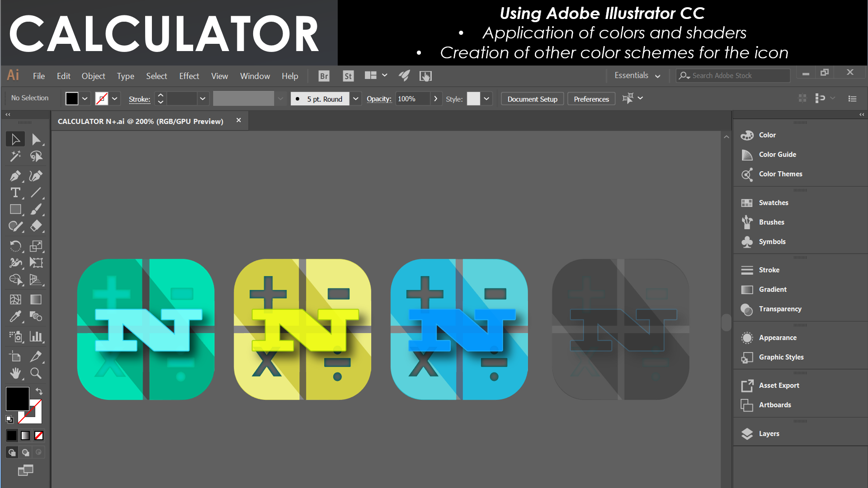868x488 pixels.
Task: Pick the Shape Builder tool
Action: click(x=15, y=280)
